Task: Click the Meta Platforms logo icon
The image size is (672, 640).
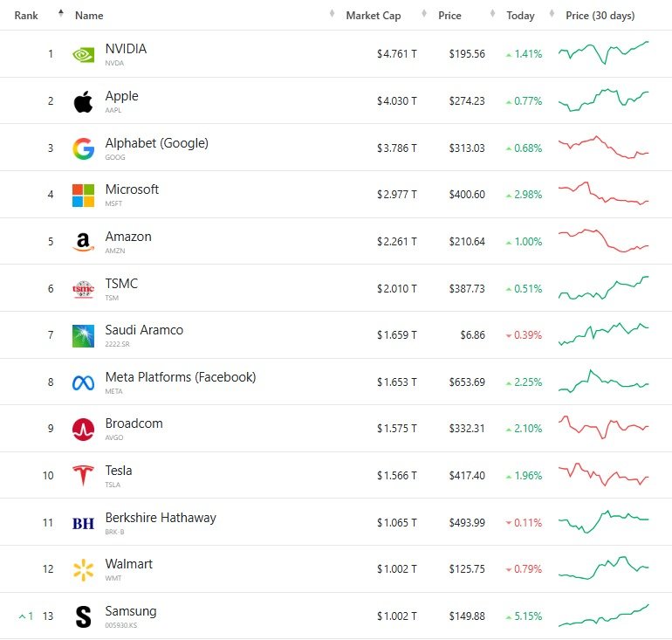Action: coord(83,382)
